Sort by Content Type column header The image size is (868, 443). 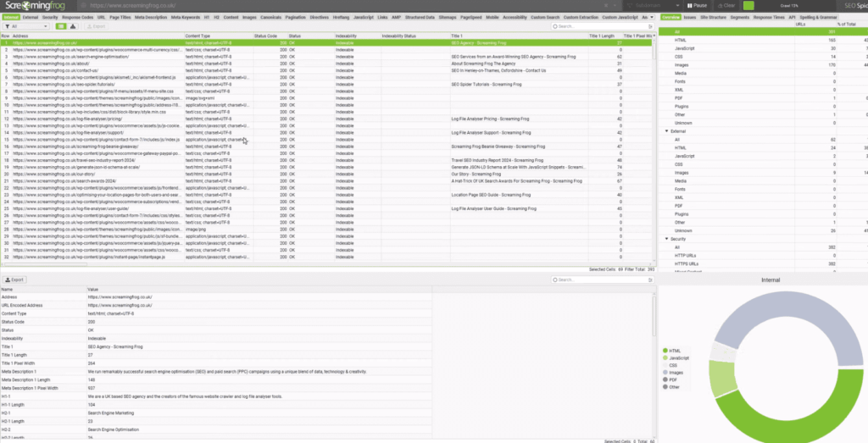pyautogui.click(x=219, y=36)
